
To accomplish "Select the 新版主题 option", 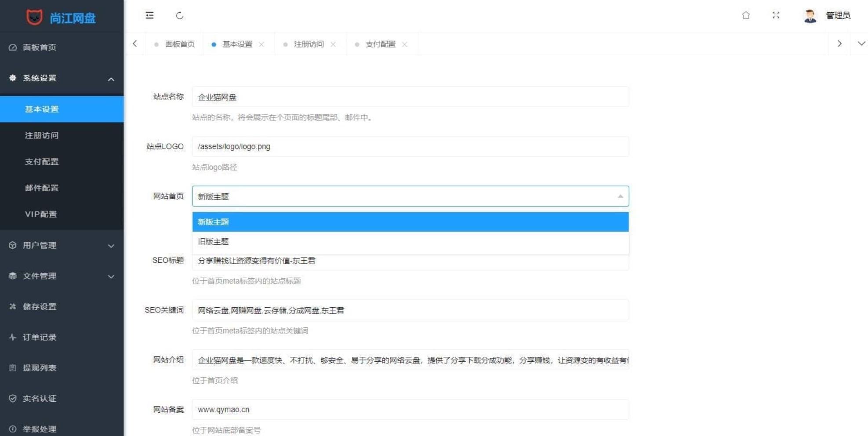I will coord(410,222).
